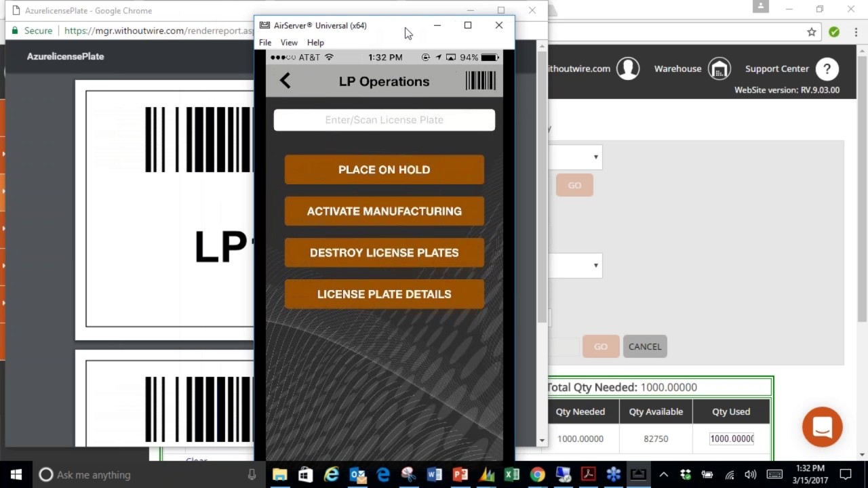Open the Action Center notifications icon
Screen dimensions: 868x488
(x=846, y=474)
